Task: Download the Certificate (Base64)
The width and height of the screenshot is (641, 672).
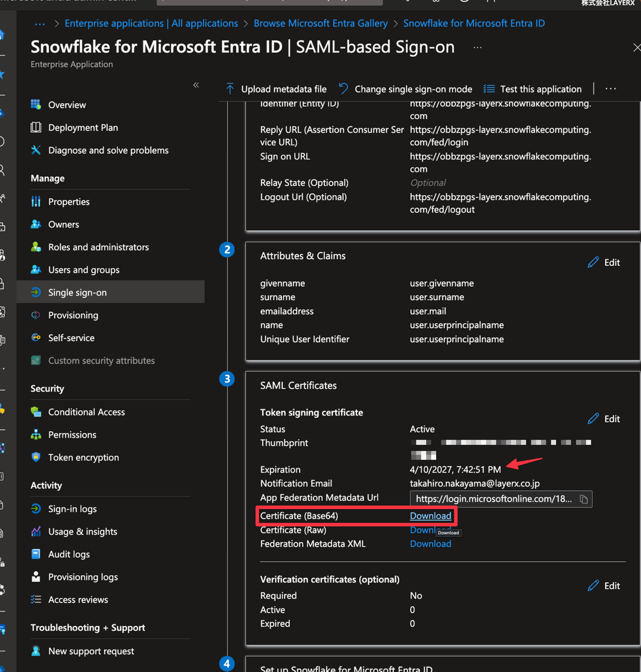Action: tap(430, 516)
